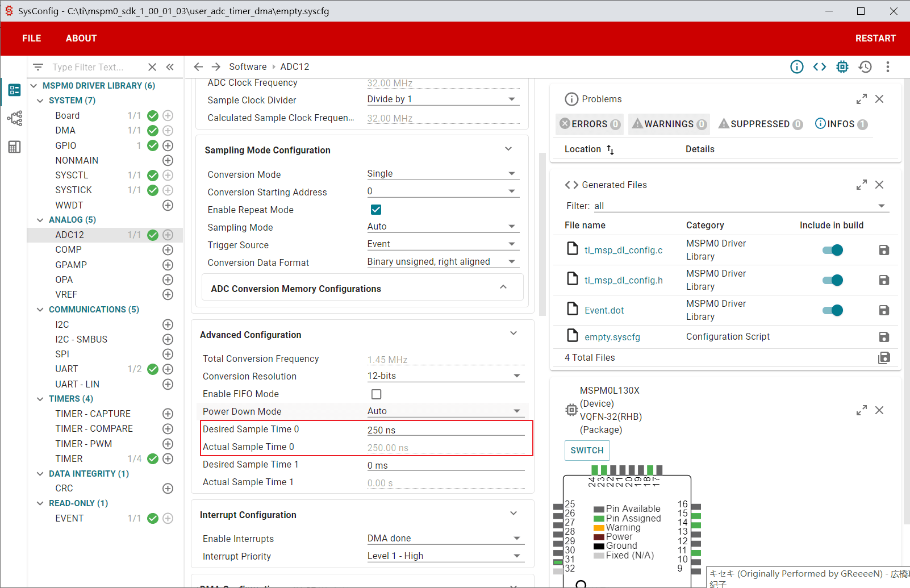Screen dimensions: 910x588
Task: Open the Interrupt Priority dropdown
Action: [x=445, y=556]
